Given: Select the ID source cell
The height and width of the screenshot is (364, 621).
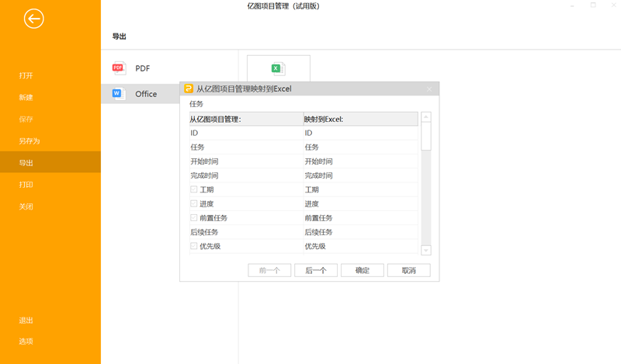Looking at the screenshot, I should 246,133.
